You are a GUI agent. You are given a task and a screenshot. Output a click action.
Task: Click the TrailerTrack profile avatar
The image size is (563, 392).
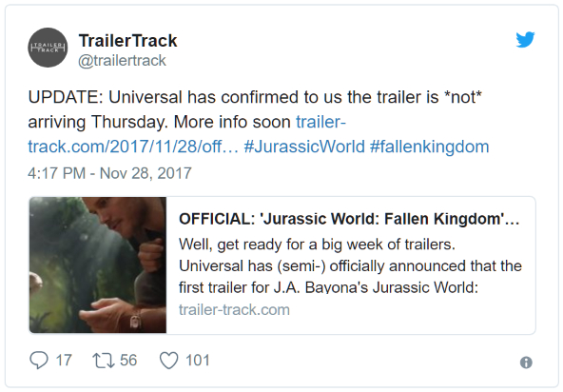pos(48,48)
